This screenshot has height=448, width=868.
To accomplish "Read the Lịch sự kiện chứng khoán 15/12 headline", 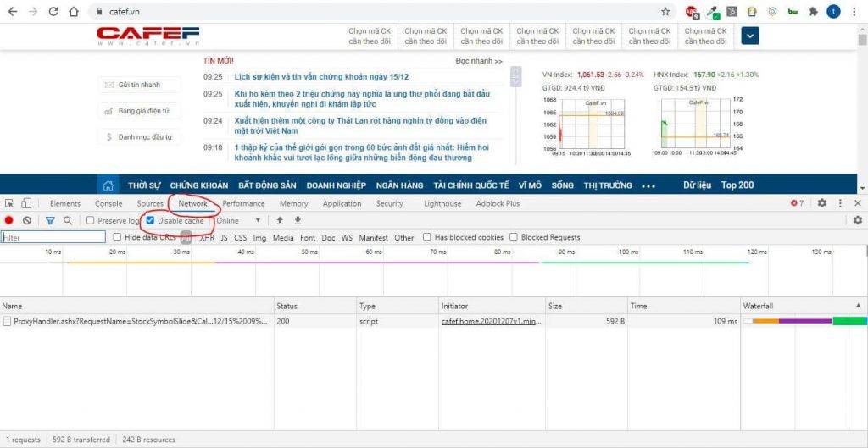I will tap(321, 77).
